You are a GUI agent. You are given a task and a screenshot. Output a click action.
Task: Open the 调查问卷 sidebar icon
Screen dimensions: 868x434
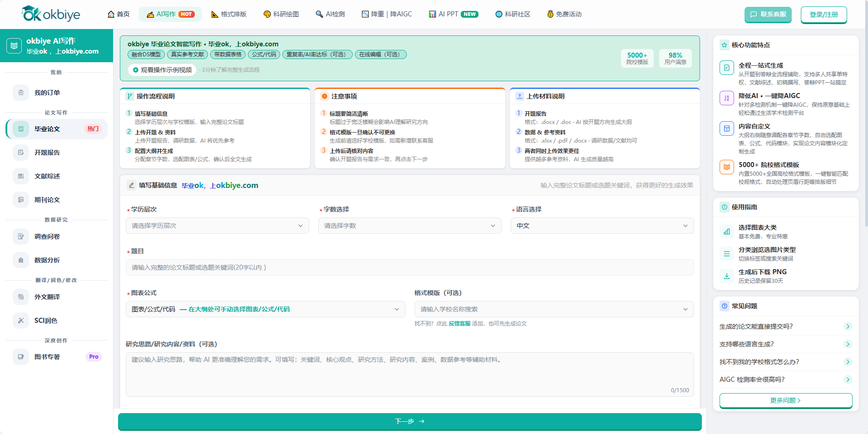pos(21,237)
